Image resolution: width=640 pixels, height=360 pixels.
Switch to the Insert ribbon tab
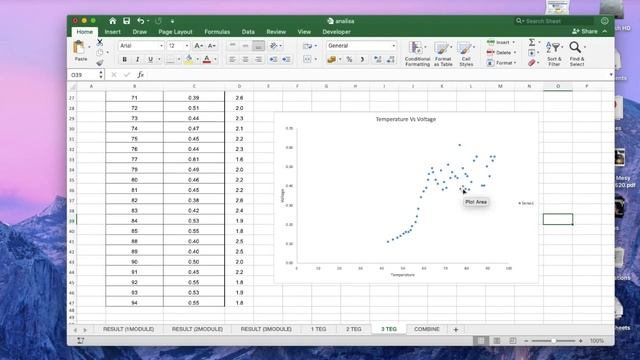[112, 32]
